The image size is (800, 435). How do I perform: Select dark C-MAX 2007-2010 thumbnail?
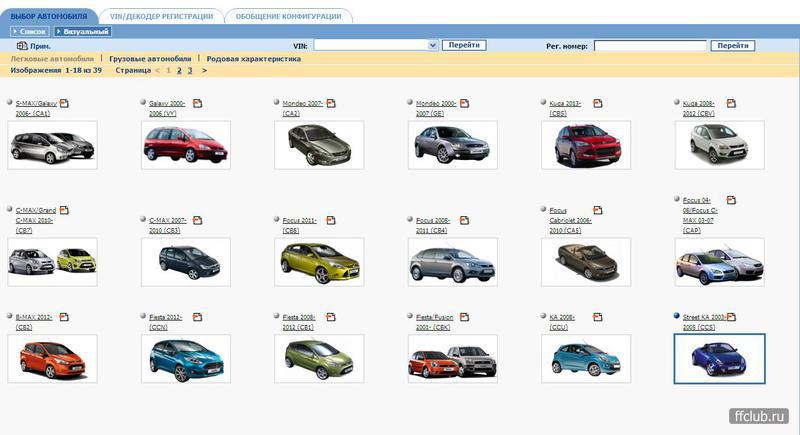tap(186, 262)
